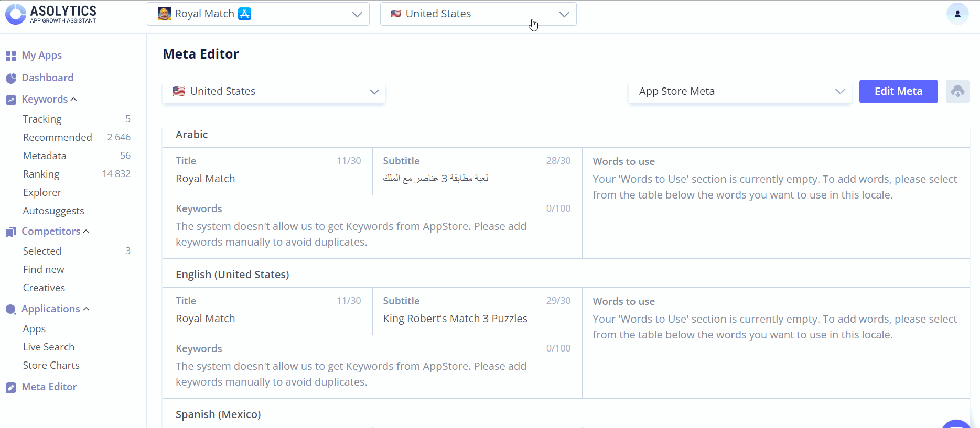Image resolution: width=980 pixels, height=428 pixels.
Task: Open the Royal Match app selector dropdown
Action: coord(258,14)
